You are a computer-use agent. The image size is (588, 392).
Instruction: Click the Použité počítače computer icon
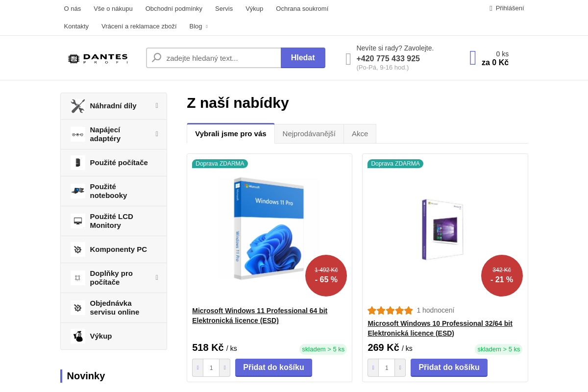click(77, 163)
